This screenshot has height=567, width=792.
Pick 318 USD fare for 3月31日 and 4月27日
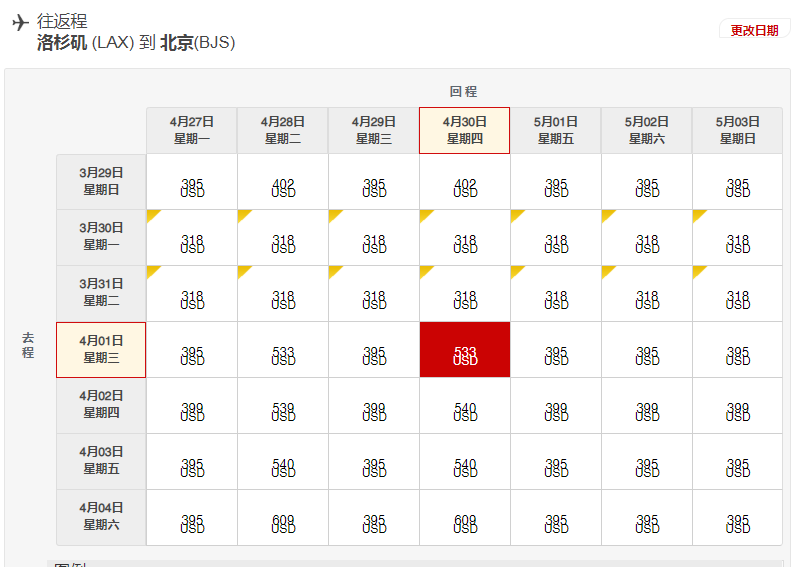(192, 294)
